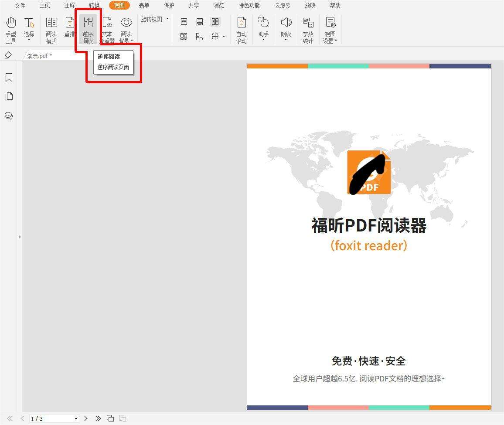Image resolution: width=504 pixels, height=425 pixels.
Task: Activate the 选择 (Select) tool
Action: 29,26
